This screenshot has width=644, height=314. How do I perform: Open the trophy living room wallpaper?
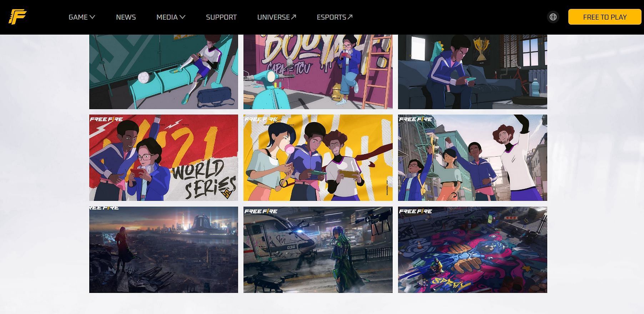[x=472, y=72]
